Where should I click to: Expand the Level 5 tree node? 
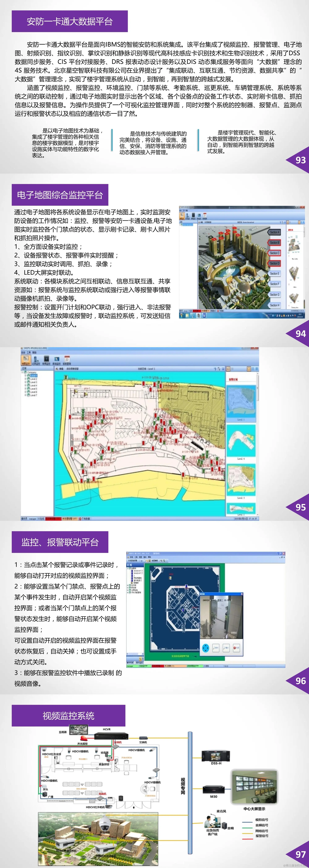tap(25, 389)
